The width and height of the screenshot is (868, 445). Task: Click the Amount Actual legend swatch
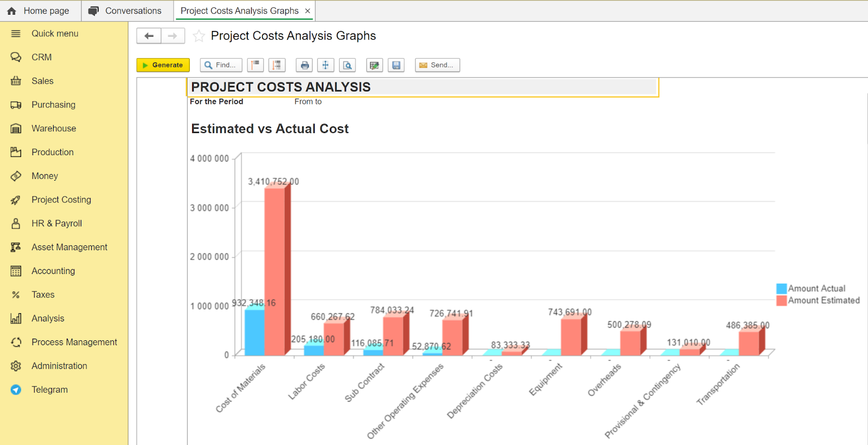coord(781,289)
